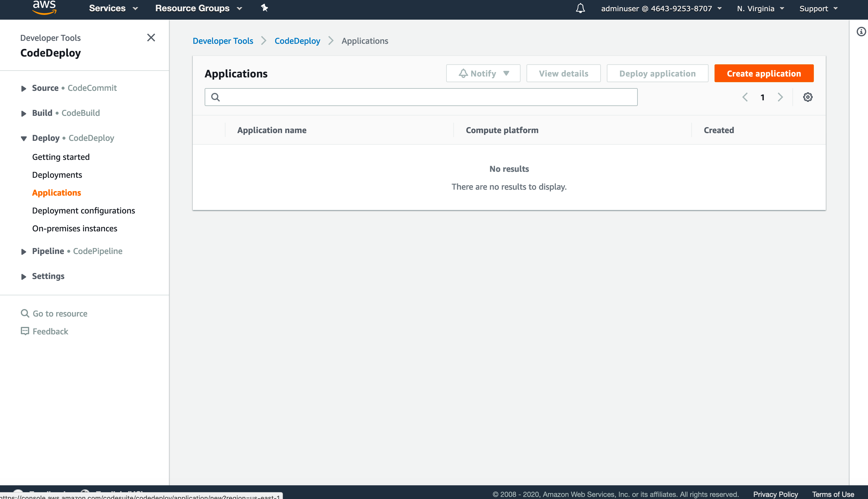Screen dimensions: 868x499
Task: Click the Create application button
Action: [764, 73]
